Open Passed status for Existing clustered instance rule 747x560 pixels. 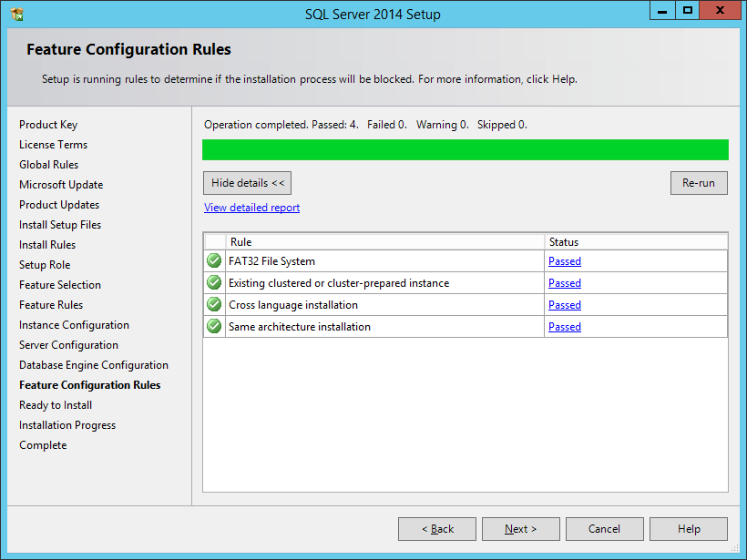click(x=564, y=283)
